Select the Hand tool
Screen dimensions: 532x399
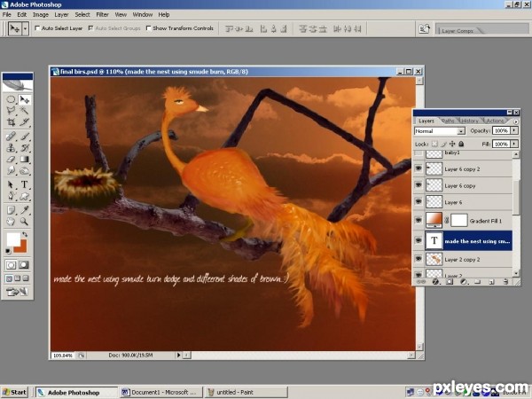click(x=11, y=222)
